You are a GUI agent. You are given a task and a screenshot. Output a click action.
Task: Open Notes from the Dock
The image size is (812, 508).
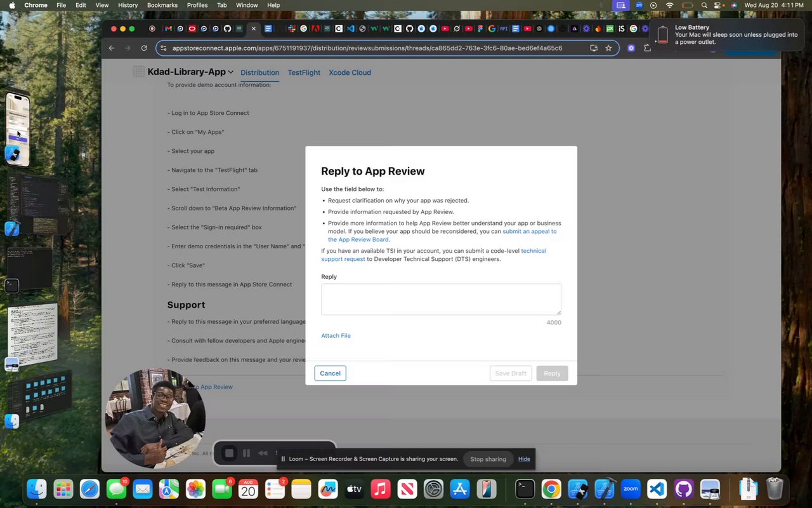point(301,489)
